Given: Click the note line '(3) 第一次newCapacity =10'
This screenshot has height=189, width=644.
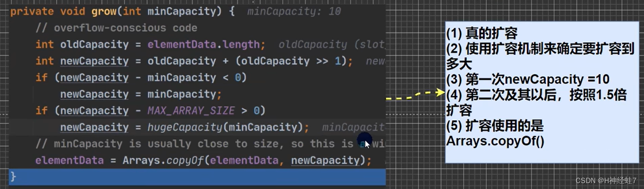Looking at the screenshot, I should click(x=528, y=80).
